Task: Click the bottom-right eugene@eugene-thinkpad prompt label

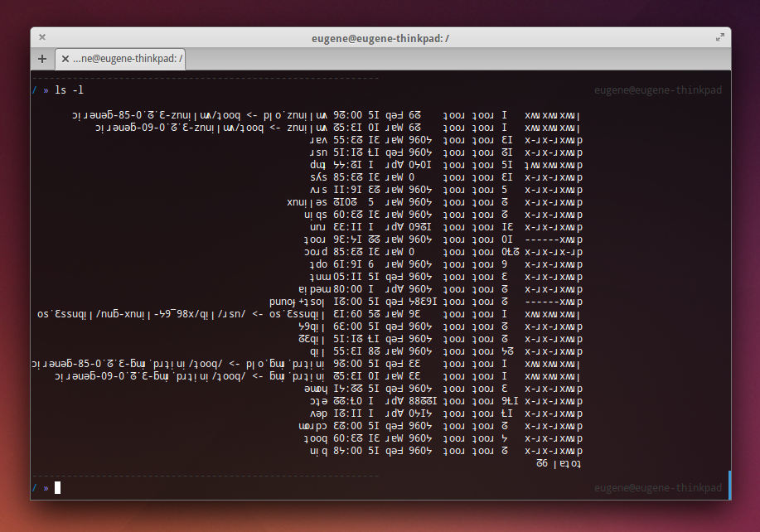Action: click(x=658, y=487)
